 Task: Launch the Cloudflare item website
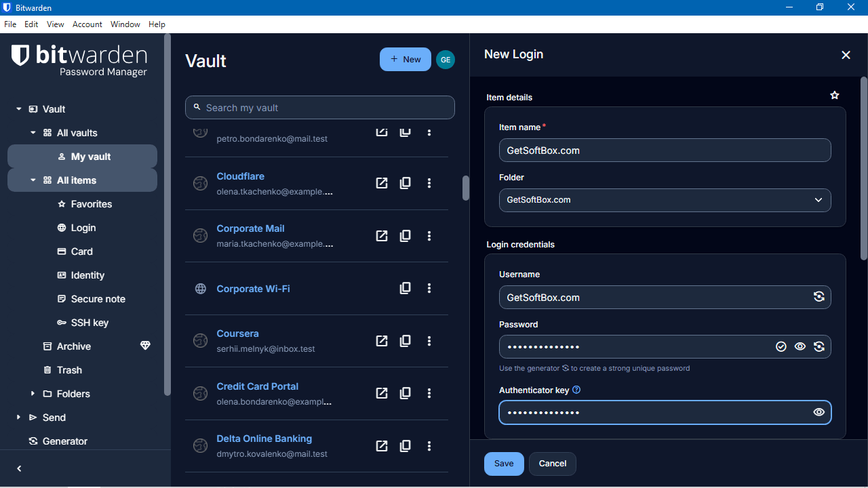pyautogui.click(x=382, y=183)
